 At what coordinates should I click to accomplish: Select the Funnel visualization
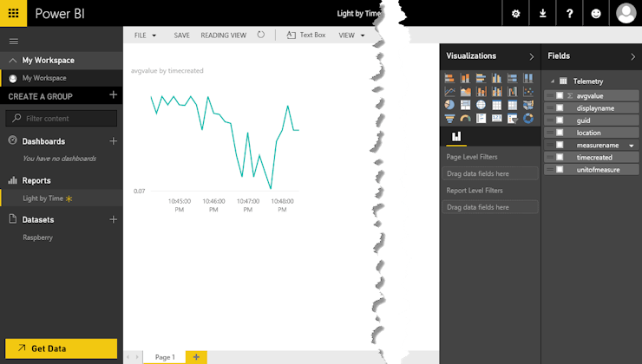pos(449,118)
